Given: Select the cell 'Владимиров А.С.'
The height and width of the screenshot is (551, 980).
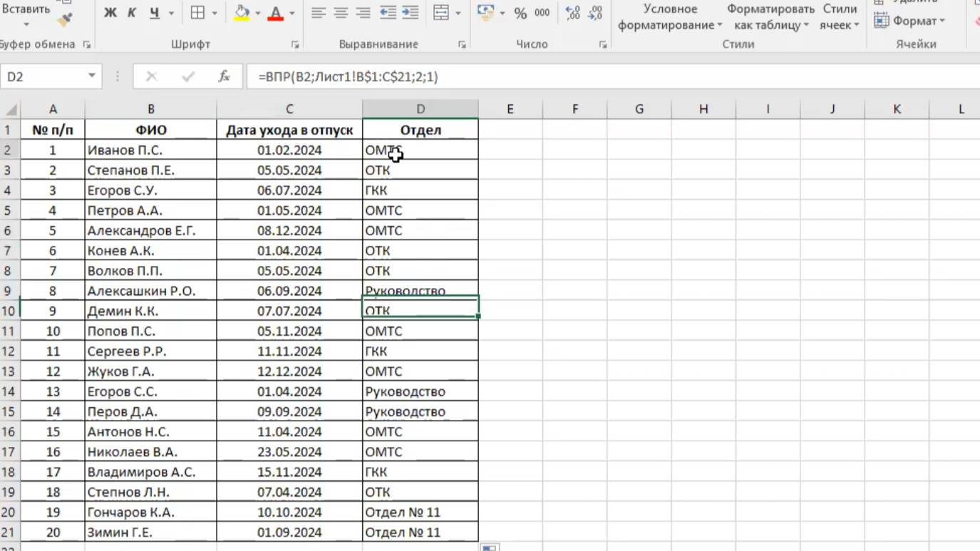Looking at the screenshot, I should (150, 472).
